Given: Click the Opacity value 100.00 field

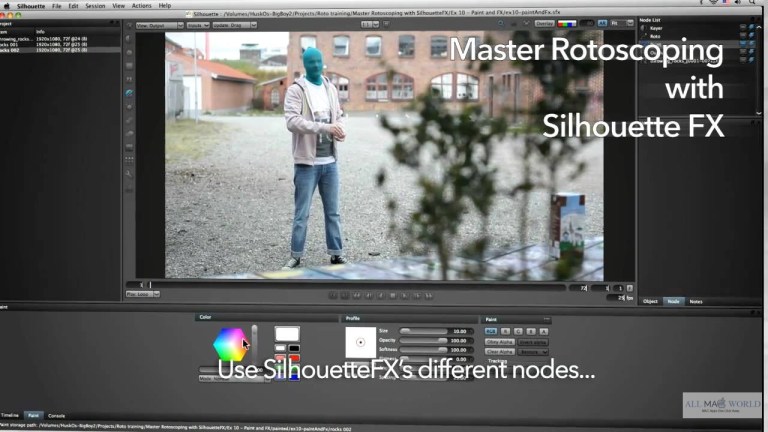Looking at the screenshot, I should click(459, 340).
